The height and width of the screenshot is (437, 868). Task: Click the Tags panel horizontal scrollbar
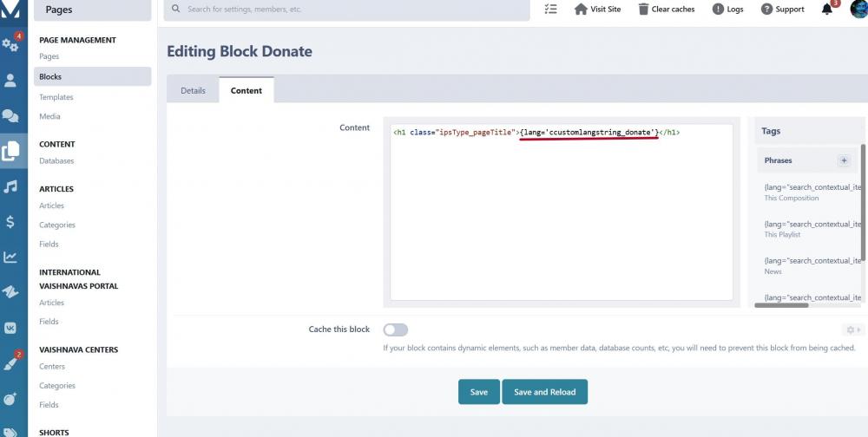click(x=782, y=305)
